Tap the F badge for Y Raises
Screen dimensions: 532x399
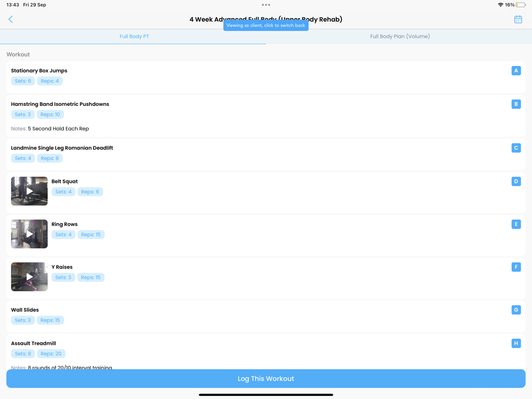(516, 267)
